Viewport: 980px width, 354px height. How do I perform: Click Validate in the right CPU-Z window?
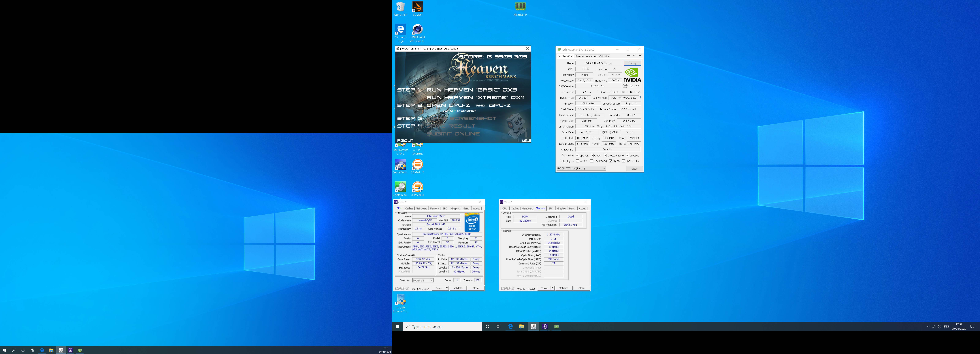563,288
